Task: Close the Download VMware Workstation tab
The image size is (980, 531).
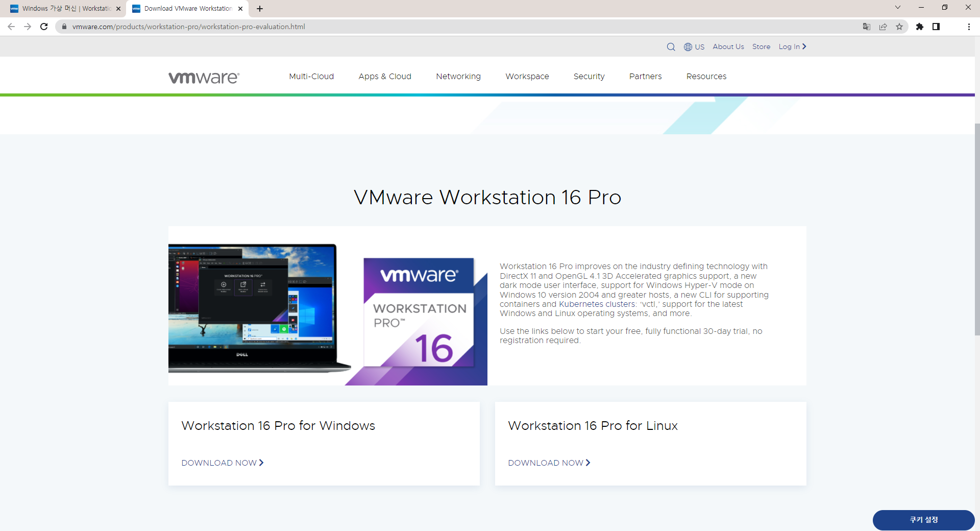Action: coord(240,9)
